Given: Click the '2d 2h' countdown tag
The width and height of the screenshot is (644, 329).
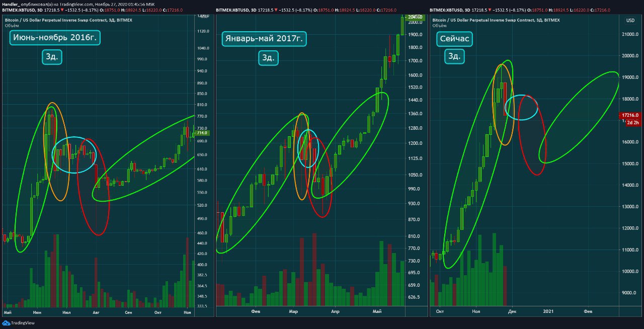Looking at the screenshot, I should click(633, 123).
